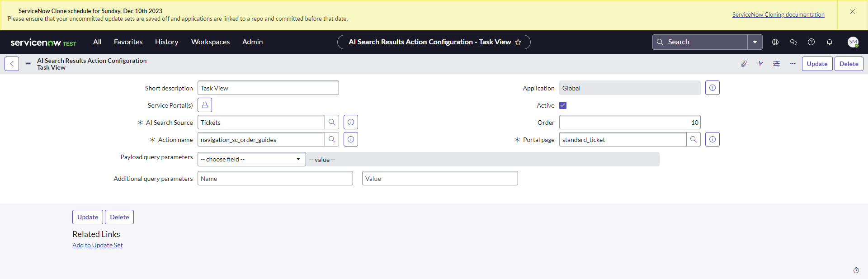The image size is (868, 279).
Task: Open the notifications bell icon
Action: [x=830, y=42]
